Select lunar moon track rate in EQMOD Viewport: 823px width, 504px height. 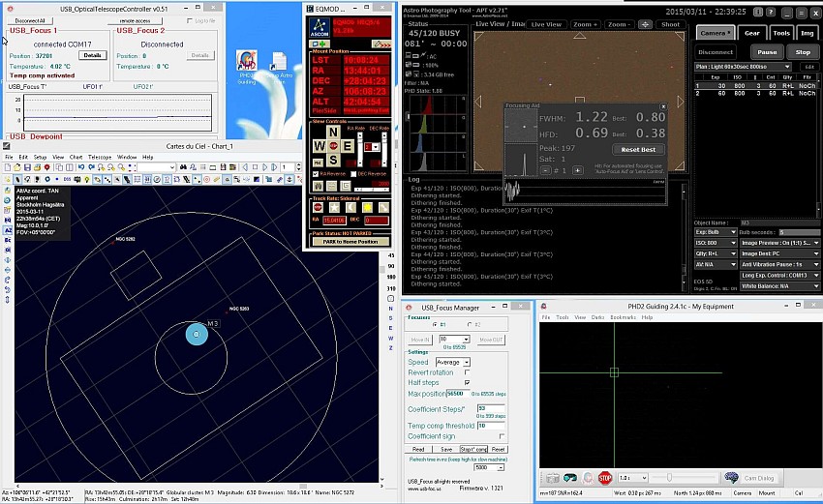[351, 208]
